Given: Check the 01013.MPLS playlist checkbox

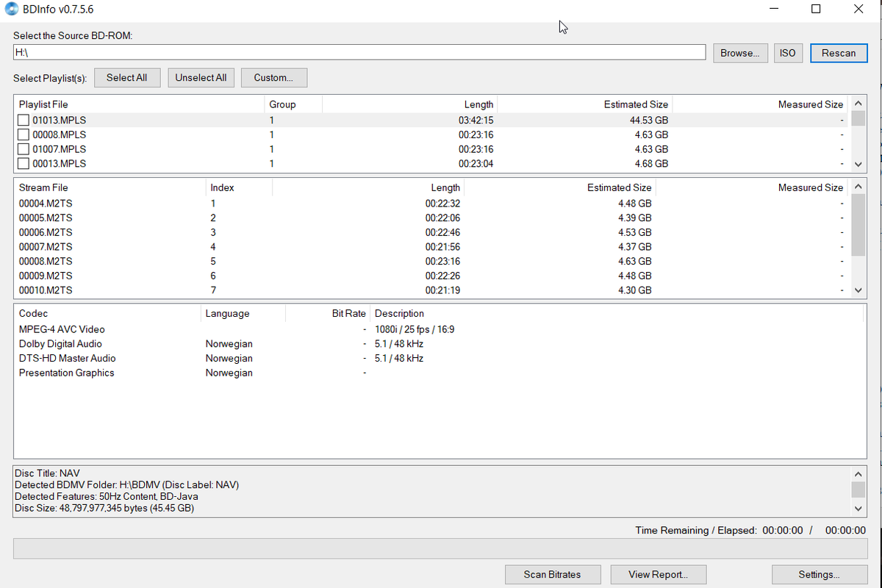Looking at the screenshot, I should point(24,120).
